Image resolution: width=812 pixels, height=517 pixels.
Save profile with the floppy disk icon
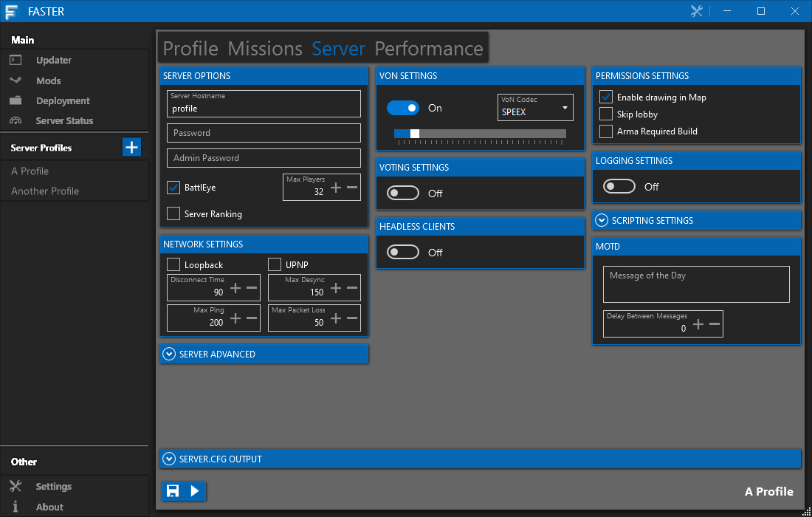[x=173, y=490]
